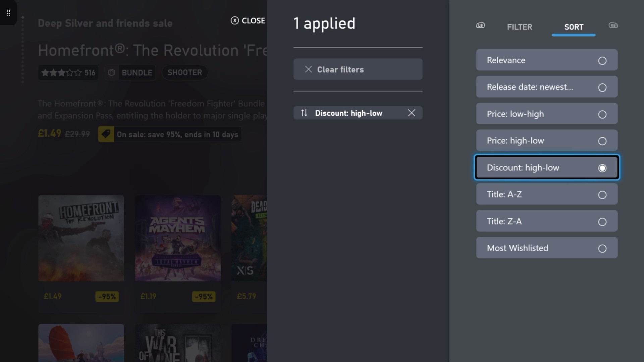The width and height of the screenshot is (644, 362).
Task: Click the RB bumper icon
Action: click(x=613, y=25)
